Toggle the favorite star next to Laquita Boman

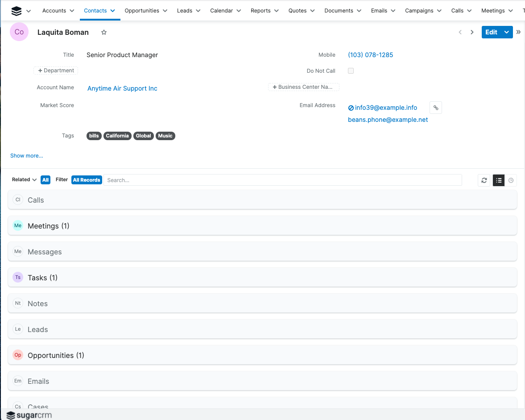(x=103, y=32)
